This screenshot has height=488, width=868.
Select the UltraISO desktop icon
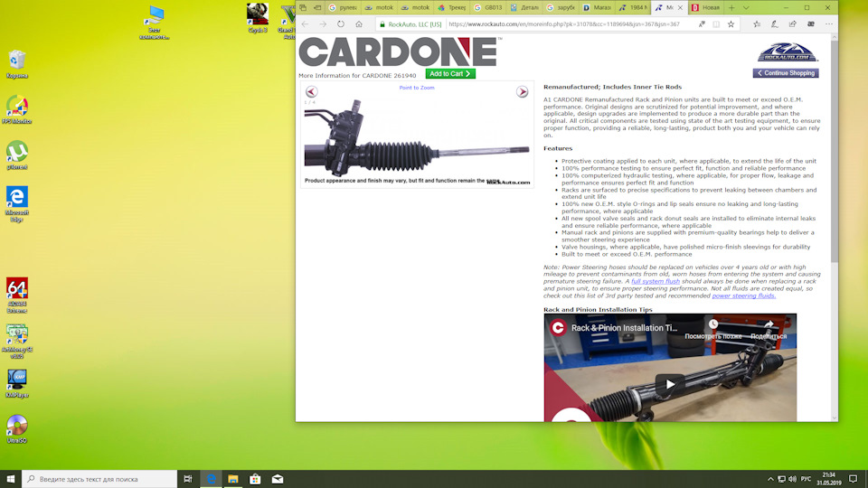(17, 428)
